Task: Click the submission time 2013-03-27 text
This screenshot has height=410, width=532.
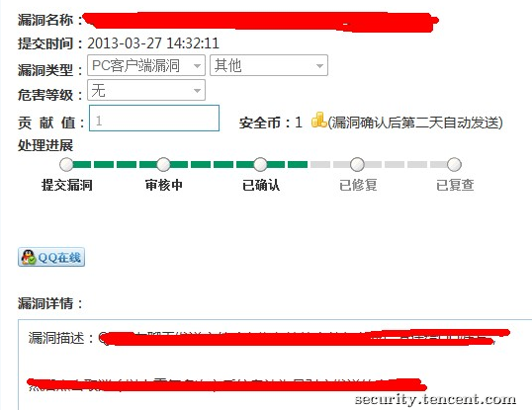Action: click(x=153, y=43)
